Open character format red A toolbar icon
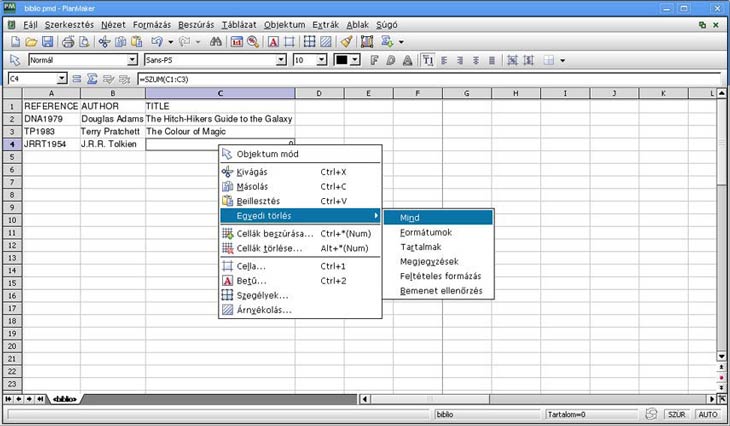 click(x=273, y=42)
